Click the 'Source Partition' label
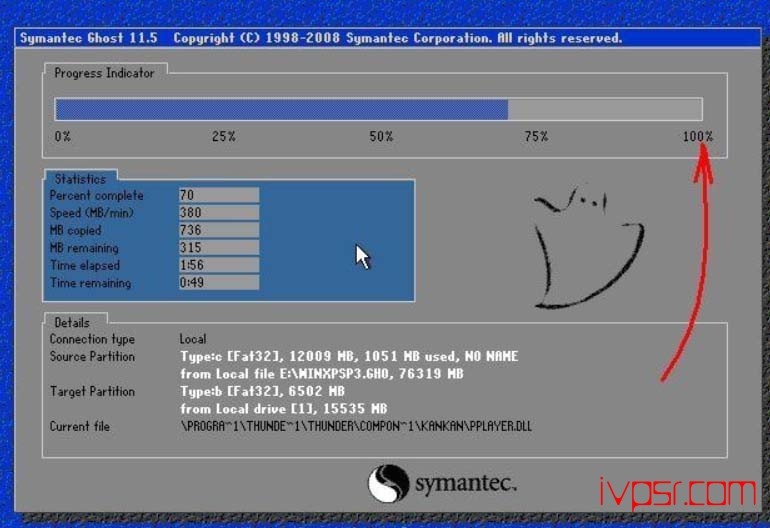 coord(92,357)
